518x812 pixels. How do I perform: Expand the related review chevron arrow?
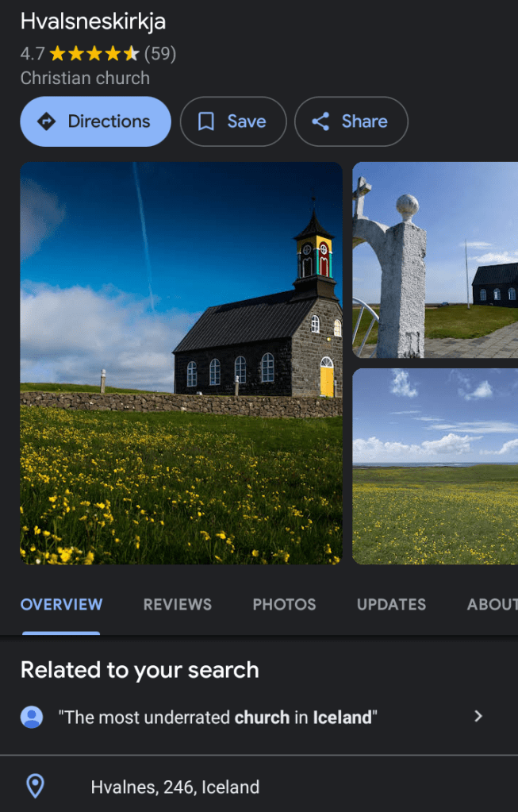coord(478,716)
